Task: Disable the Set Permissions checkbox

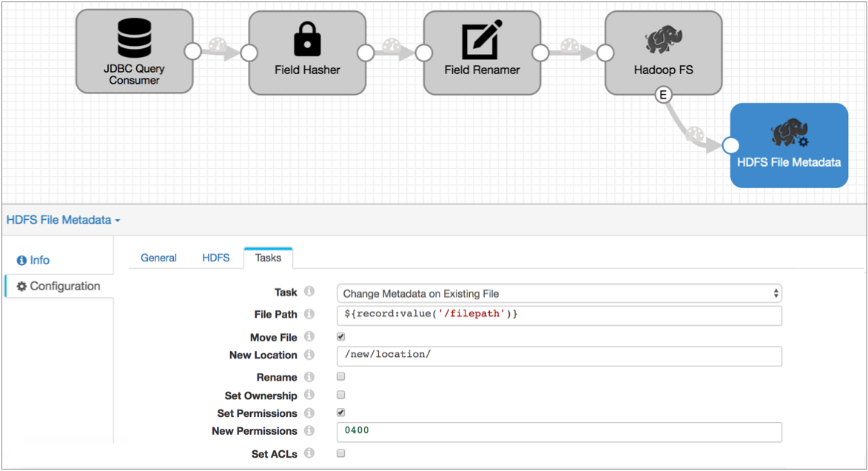Action: [341, 413]
